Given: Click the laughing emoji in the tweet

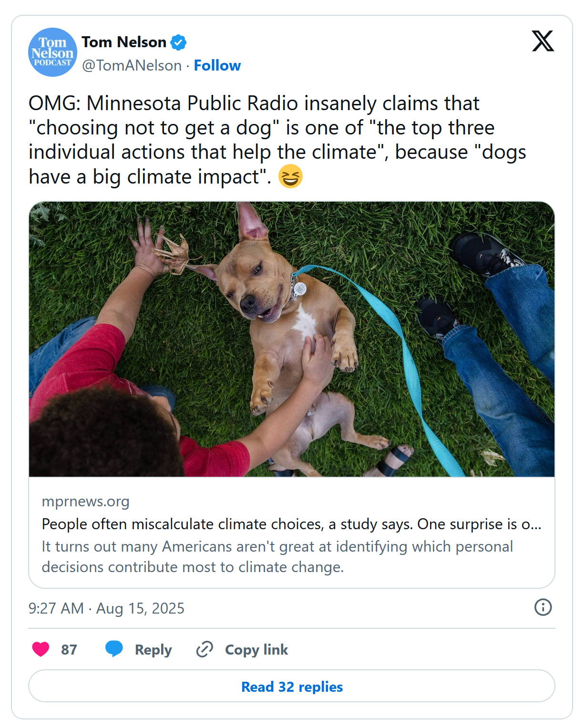Looking at the screenshot, I should pyautogui.click(x=290, y=176).
